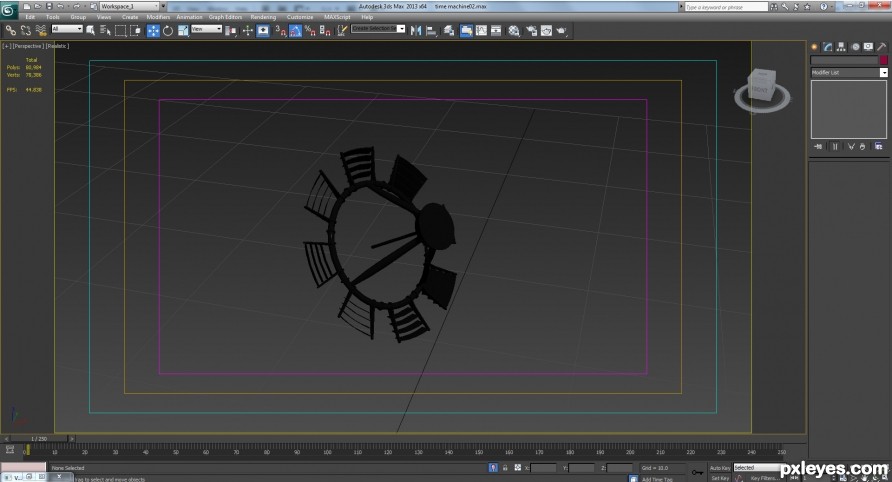Activate the Select and Scale tool

(183, 31)
